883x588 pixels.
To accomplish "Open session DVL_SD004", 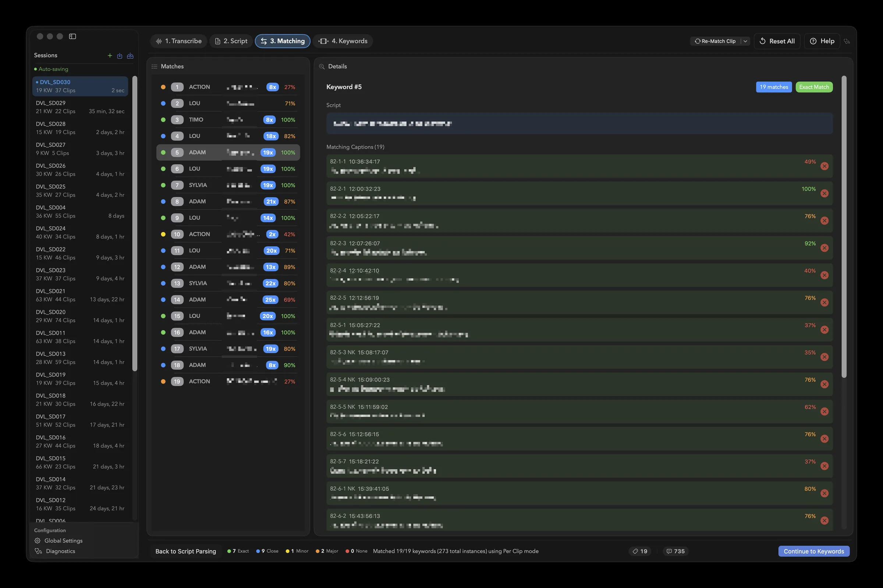I will (80, 212).
